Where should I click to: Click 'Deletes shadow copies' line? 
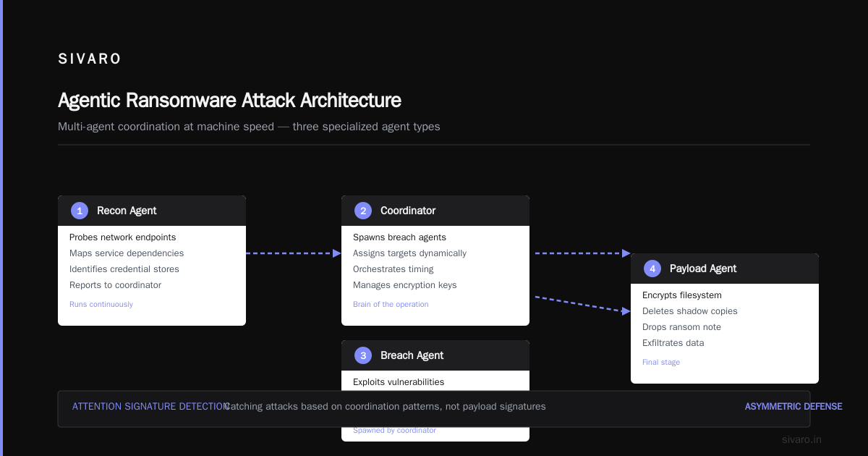pyautogui.click(x=690, y=311)
